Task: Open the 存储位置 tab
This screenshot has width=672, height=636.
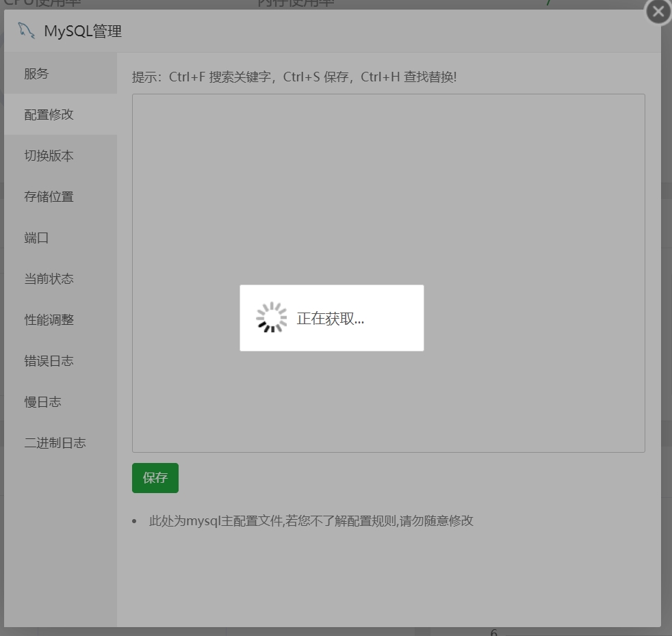Action: click(x=60, y=196)
